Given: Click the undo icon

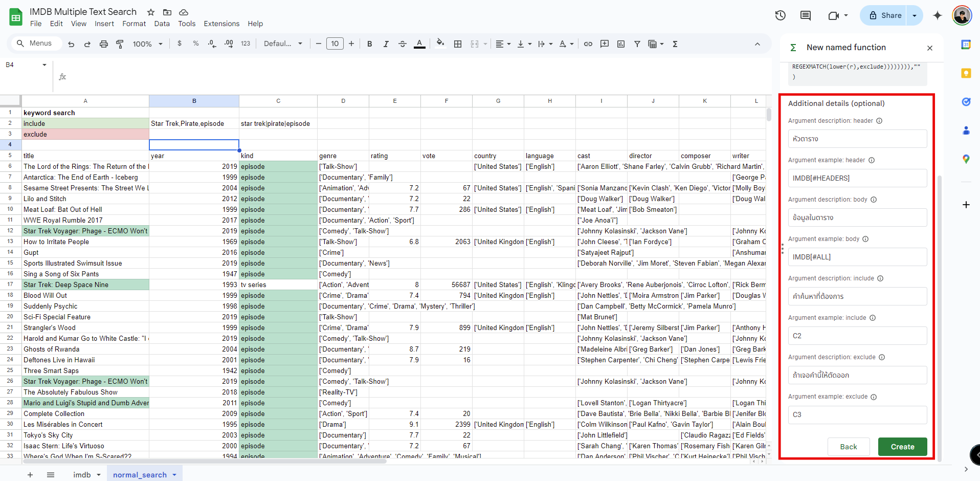Looking at the screenshot, I should click(71, 44).
